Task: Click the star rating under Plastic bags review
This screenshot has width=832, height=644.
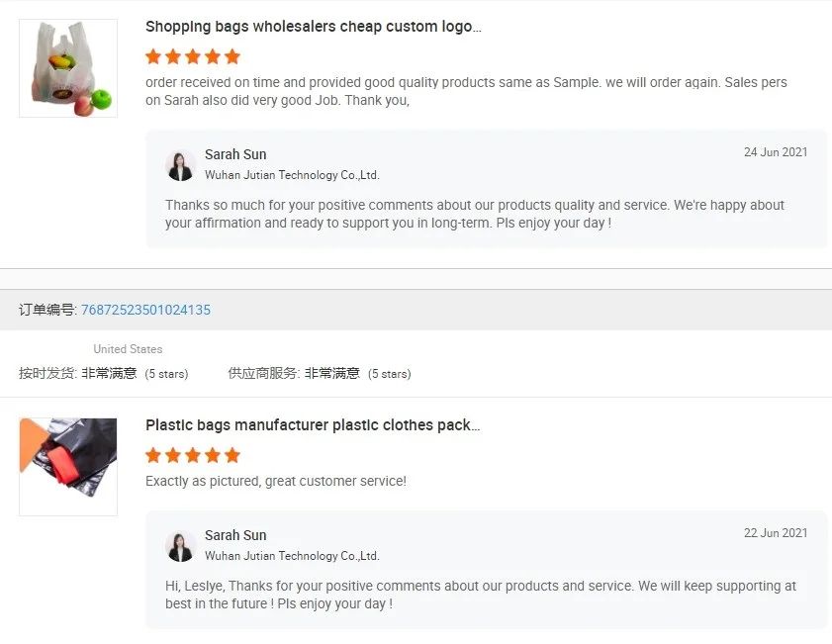Action: point(193,455)
